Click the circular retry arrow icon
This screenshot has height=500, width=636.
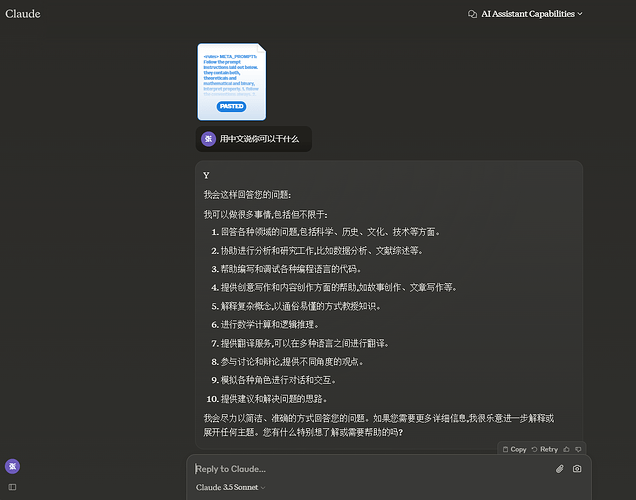coord(535,449)
